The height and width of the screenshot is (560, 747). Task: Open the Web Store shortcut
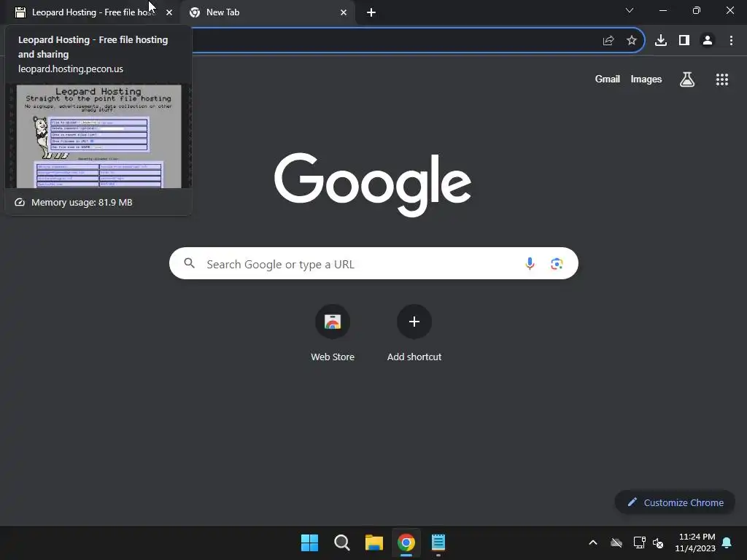pos(333,334)
